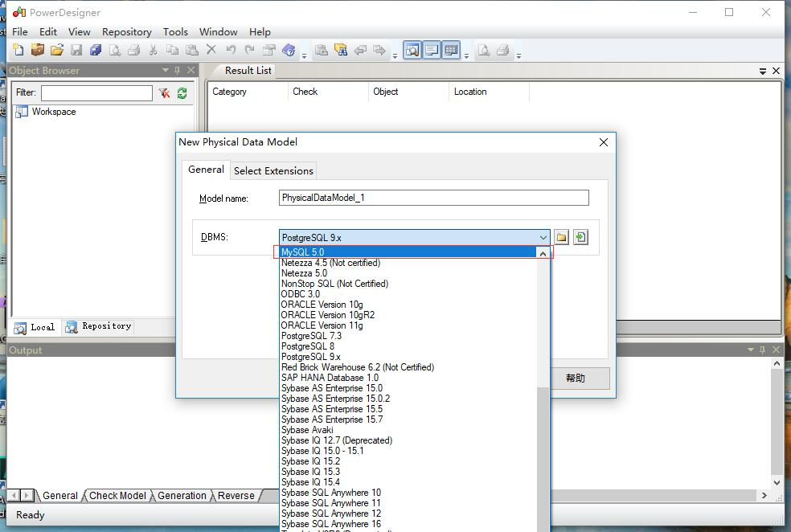Image resolution: width=791 pixels, height=532 pixels.
Task: Open the File menu
Action: pos(19,32)
